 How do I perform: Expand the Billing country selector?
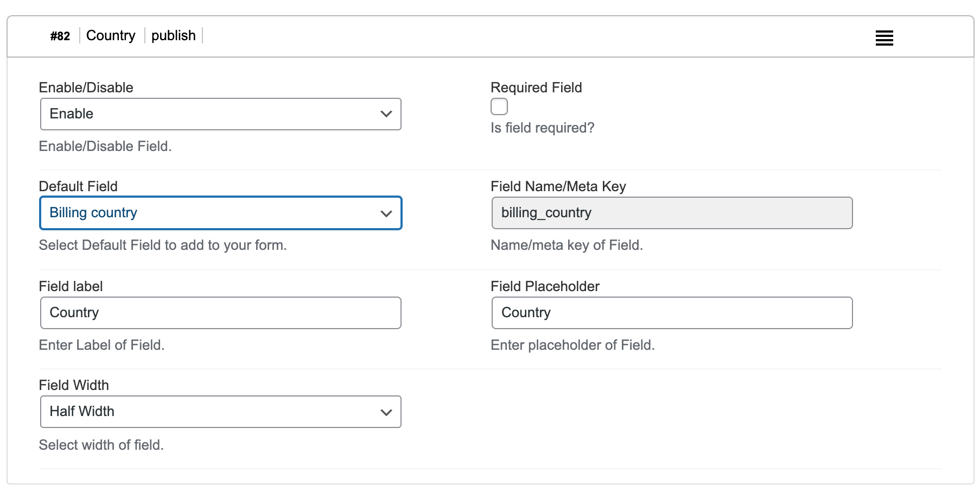(220, 213)
